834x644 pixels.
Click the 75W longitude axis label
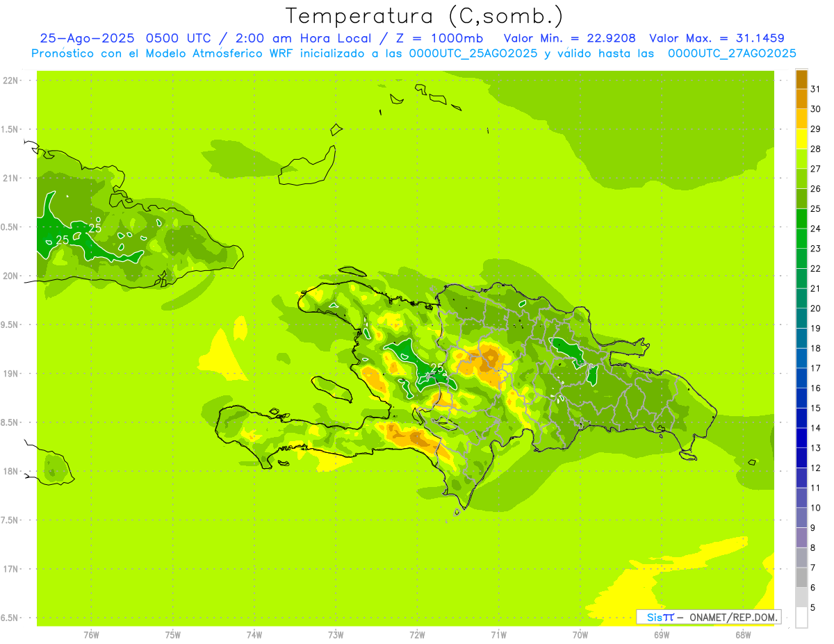pyautogui.click(x=172, y=634)
